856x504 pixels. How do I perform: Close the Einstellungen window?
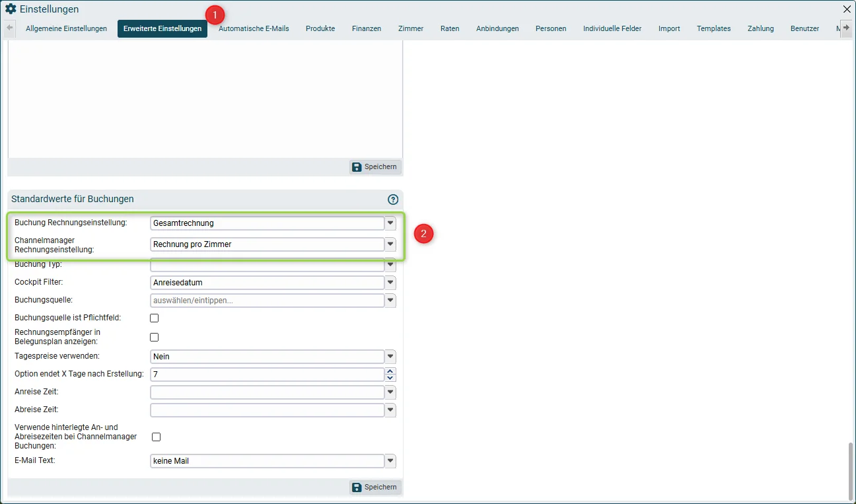pyautogui.click(x=847, y=9)
